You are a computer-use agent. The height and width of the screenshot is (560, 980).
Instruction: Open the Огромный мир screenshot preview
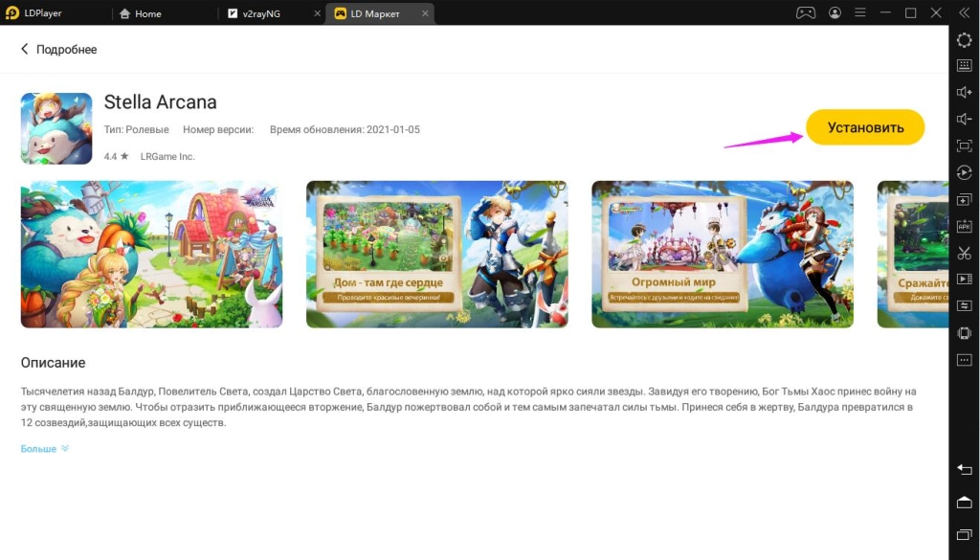click(x=723, y=254)
